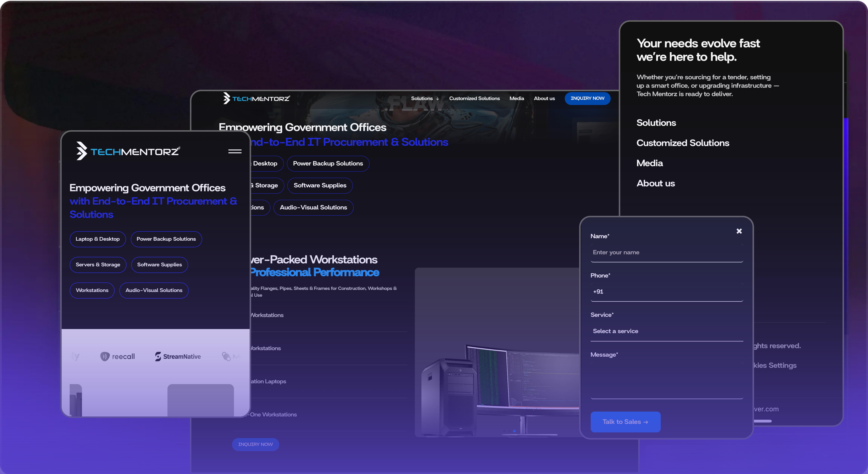Open the Select a service dropdown
The image size is (868, 474).
point(666,331)
